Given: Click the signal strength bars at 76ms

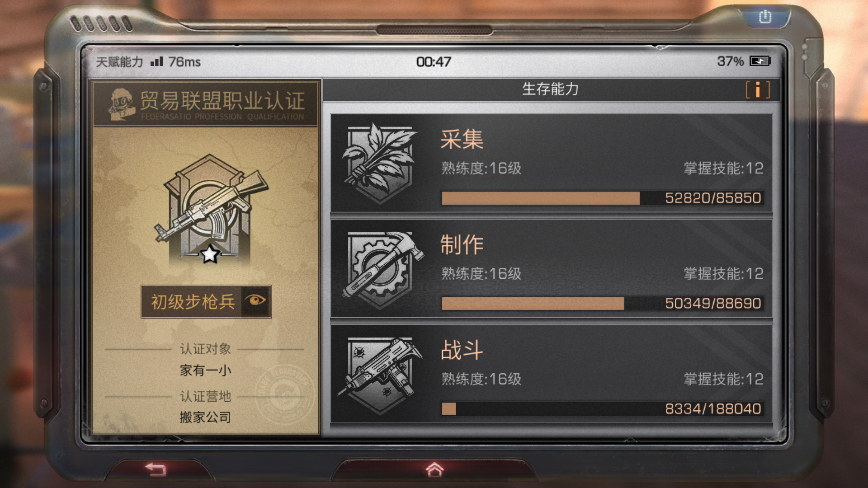Looking at the screenshot, I should 156,61.
